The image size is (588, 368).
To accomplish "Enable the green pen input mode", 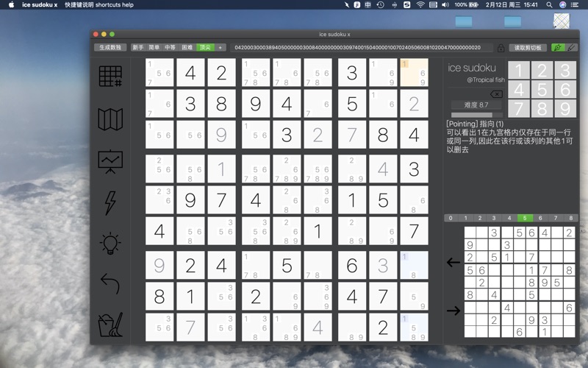I will [x=558, y=48].
